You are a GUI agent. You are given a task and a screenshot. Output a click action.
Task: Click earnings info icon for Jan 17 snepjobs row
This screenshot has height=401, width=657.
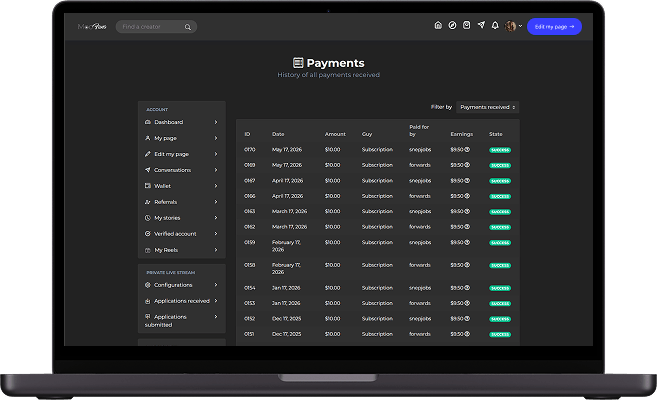point(467,288)
